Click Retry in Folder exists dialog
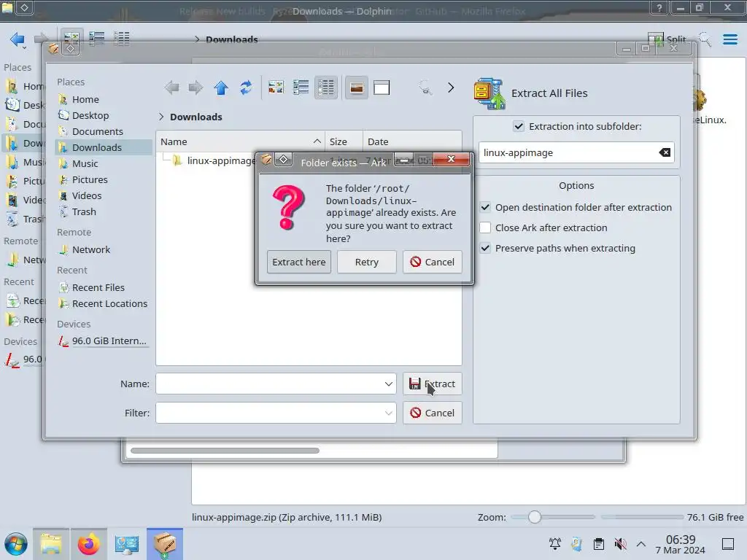The image size is (747, 560). pos(366,262)
